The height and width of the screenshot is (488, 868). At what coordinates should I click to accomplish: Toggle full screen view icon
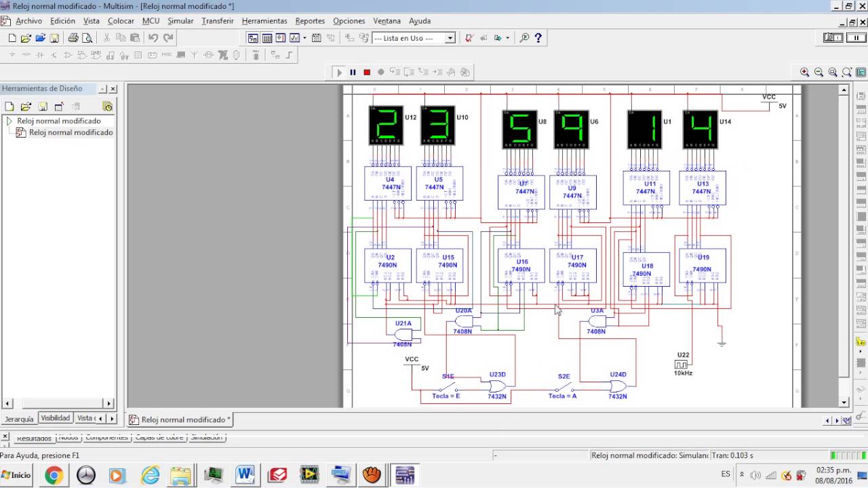(861, 72)
